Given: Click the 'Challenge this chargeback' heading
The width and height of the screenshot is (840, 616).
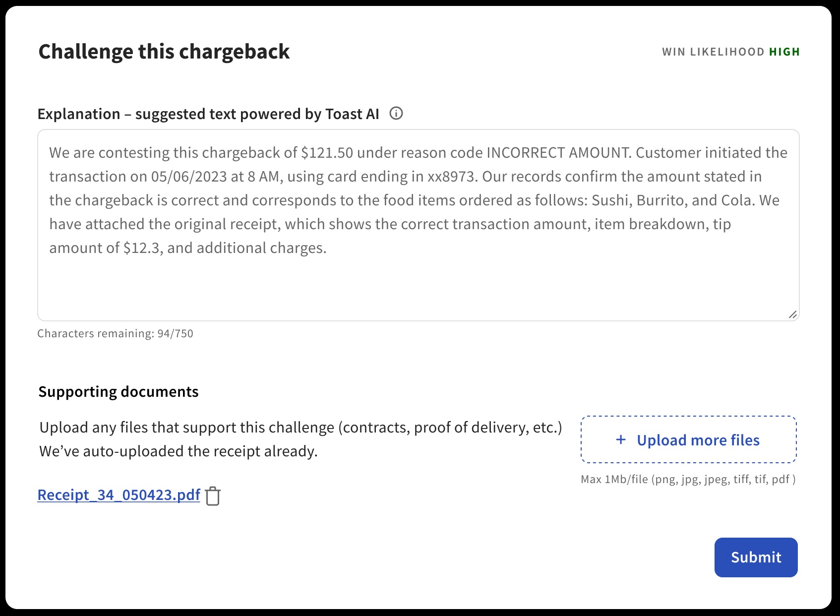Looking at the screenshot, I should tap(164, 52).
